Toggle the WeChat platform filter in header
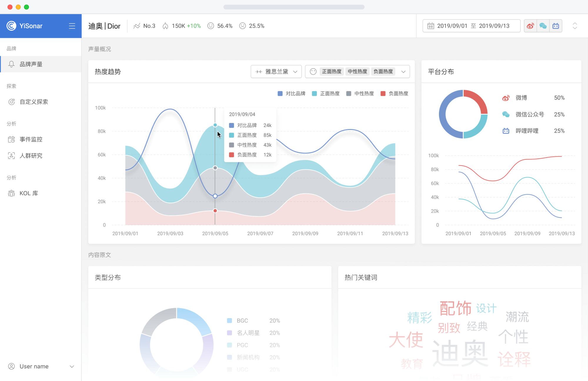The width and height of the screenshot is (588, 381). (x=543, y=26)
